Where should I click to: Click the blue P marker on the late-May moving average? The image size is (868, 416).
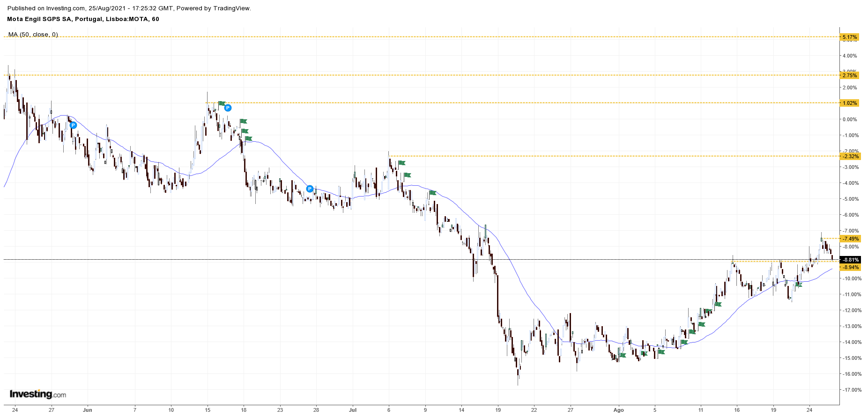[x=73, y=125]
